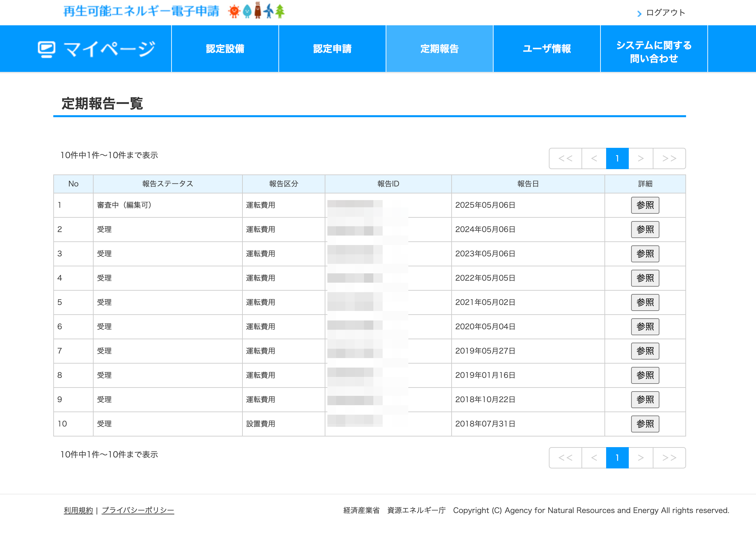This screenshot has height=556, width=756.
Task: Open 参照 for the 2020年05月04日 report
Action: point(645,327)
